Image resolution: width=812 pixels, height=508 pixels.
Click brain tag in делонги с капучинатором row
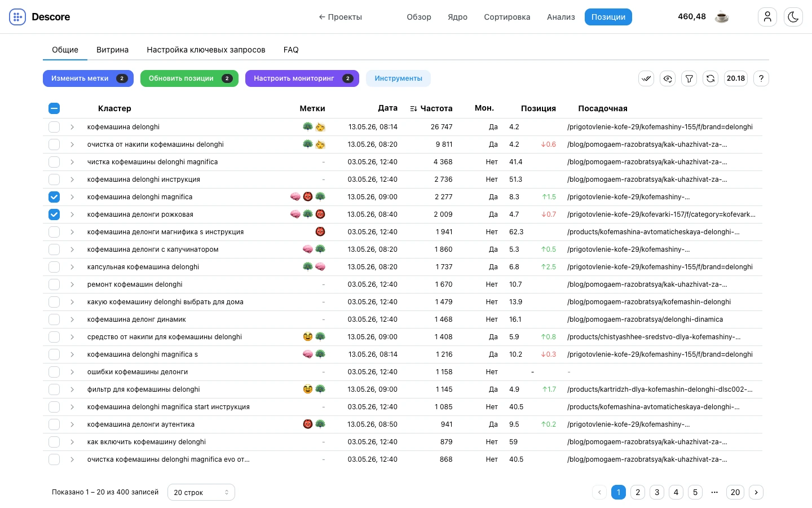click(x=308, y=249)
